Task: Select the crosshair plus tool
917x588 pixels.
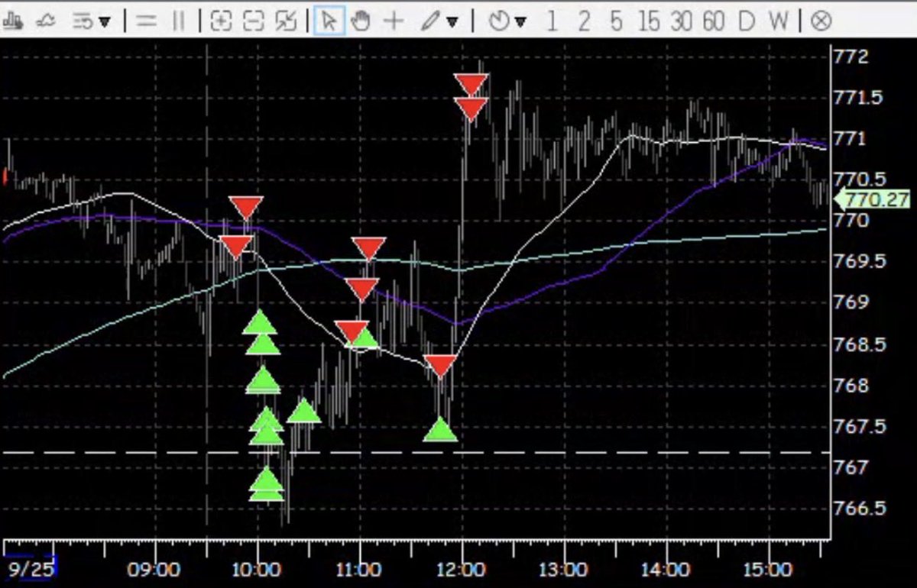Action: 393,21
